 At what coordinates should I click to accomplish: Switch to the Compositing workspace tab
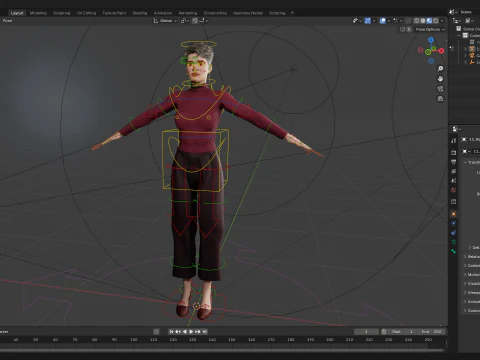coord(215,13)
